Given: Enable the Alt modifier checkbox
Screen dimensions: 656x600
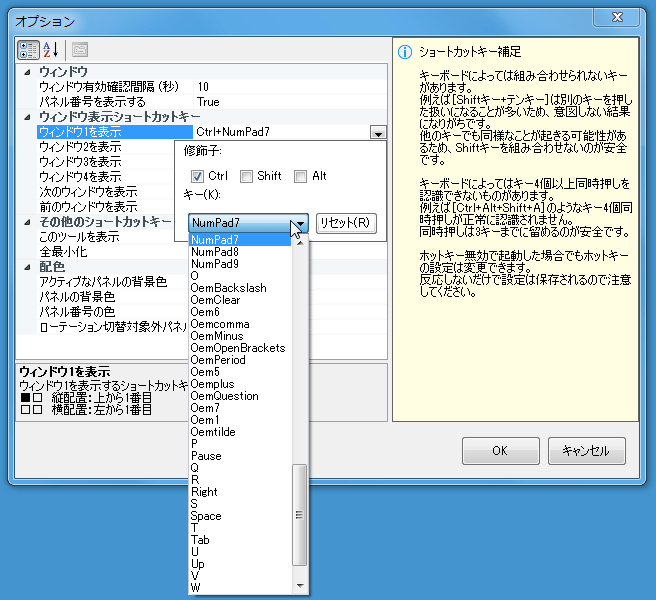Looking at the screenshot, I should 300,177.
